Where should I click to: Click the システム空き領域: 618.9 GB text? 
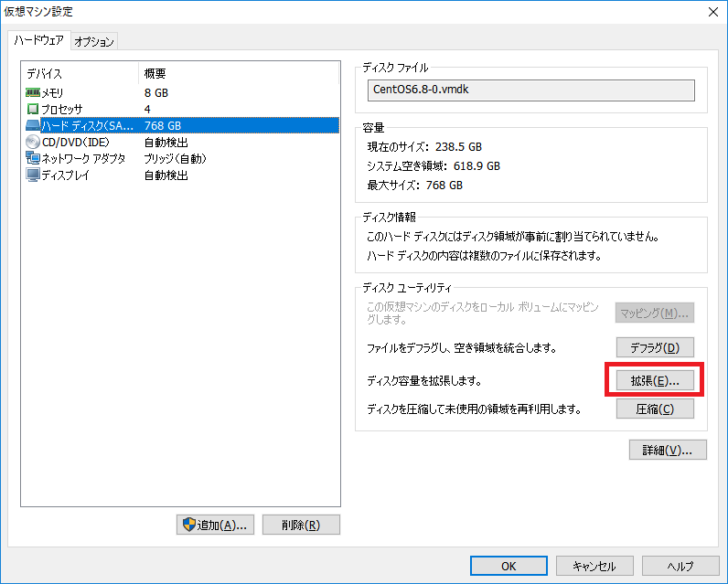tap(434, 166)
